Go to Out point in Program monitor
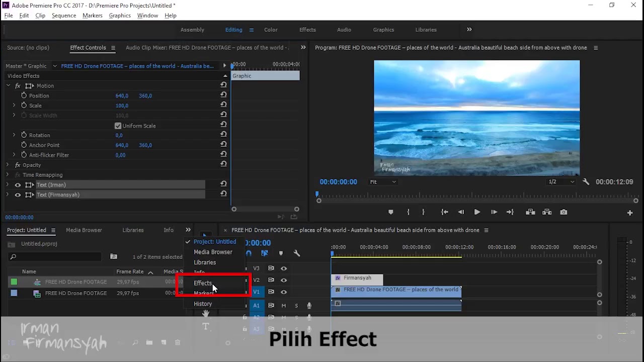 tap(510, 212)
